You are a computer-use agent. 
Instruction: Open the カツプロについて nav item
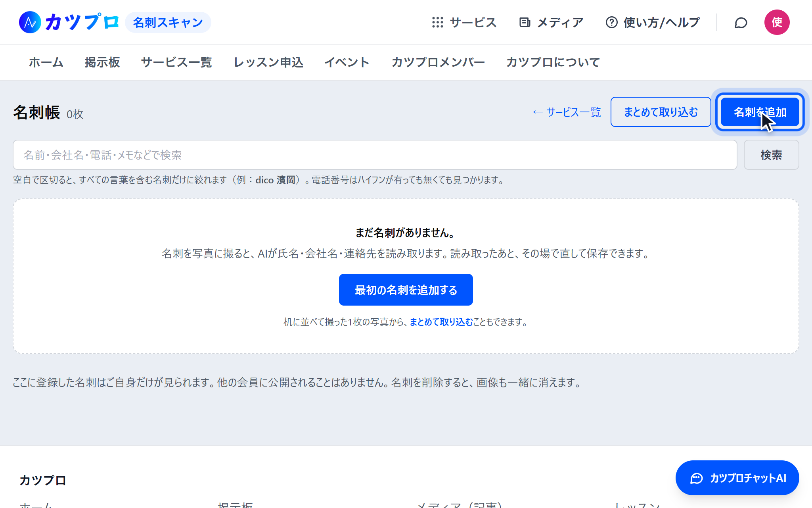553,62
